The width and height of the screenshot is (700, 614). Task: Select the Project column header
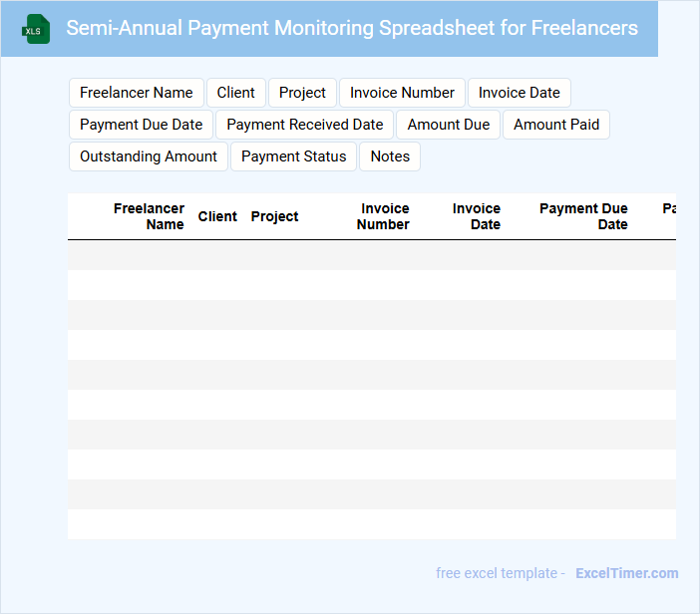pyautogui.click(x=274, y=216)
